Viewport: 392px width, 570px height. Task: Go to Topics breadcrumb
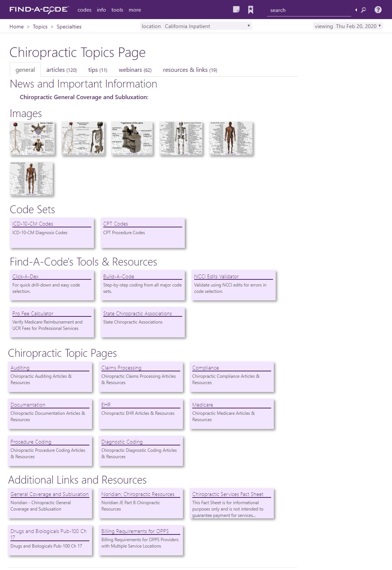tap(40, 27)
